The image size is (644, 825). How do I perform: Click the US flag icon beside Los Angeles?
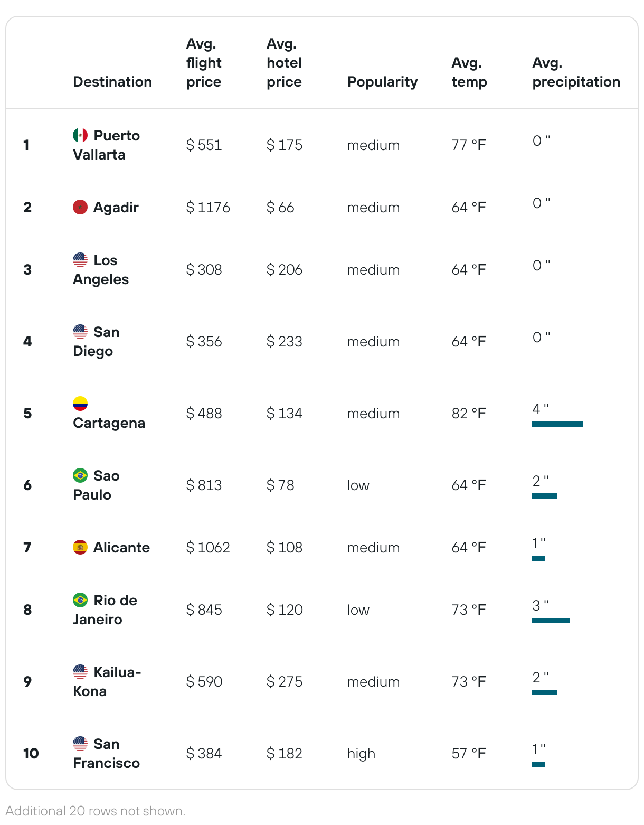click(x=80, y=260)
